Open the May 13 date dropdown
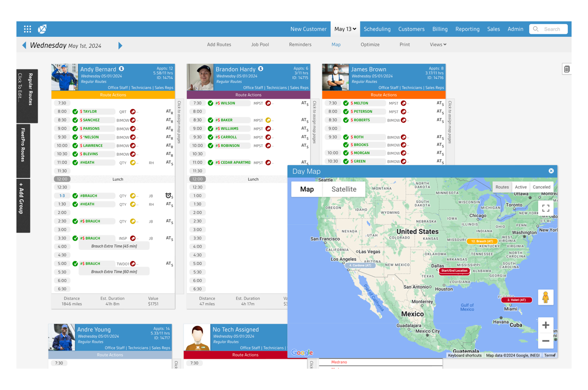 345,29
